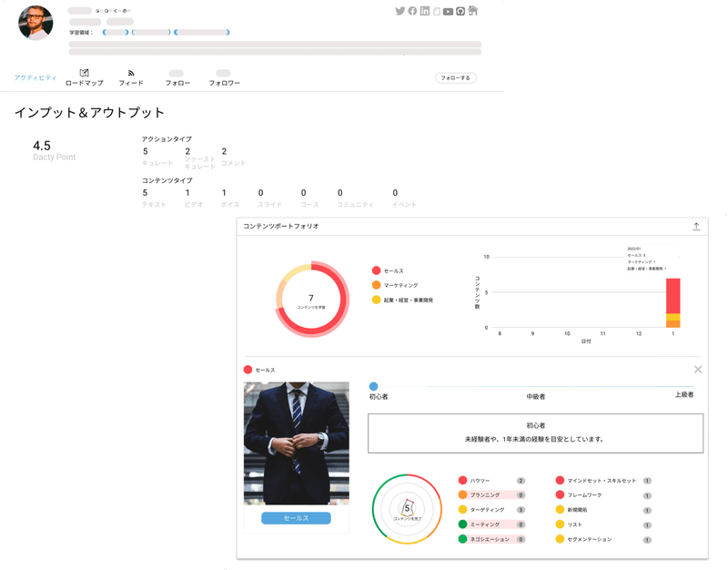The width and height of the screenshot is (728, 570).
Task: Open the note icon at far right of header
Action: click(473, 12)
